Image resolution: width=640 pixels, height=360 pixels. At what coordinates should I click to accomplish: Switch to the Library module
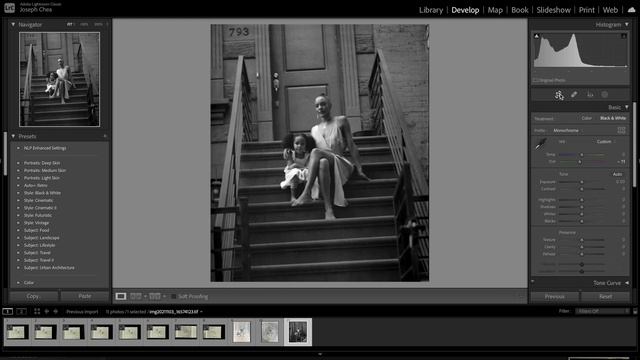pyautogui.click(x=431, y=10)
